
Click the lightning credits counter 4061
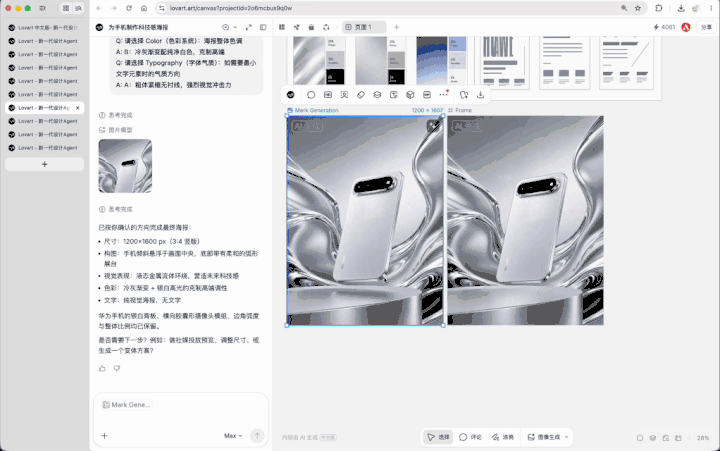click(x=664, y=27)
